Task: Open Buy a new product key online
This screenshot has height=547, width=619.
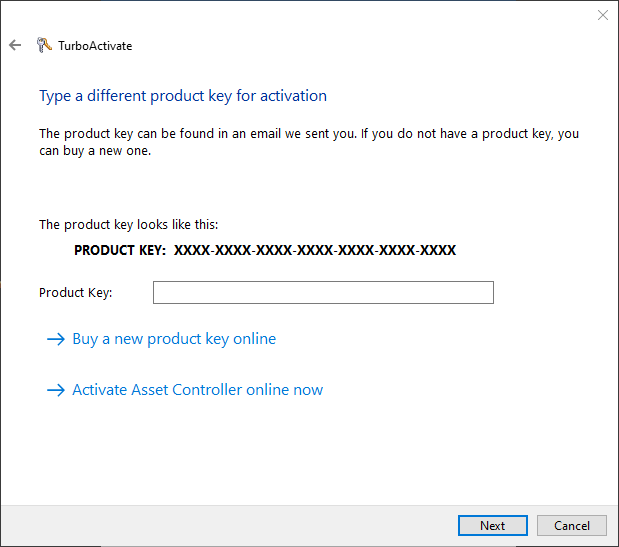Action: [x=174, y=339]
